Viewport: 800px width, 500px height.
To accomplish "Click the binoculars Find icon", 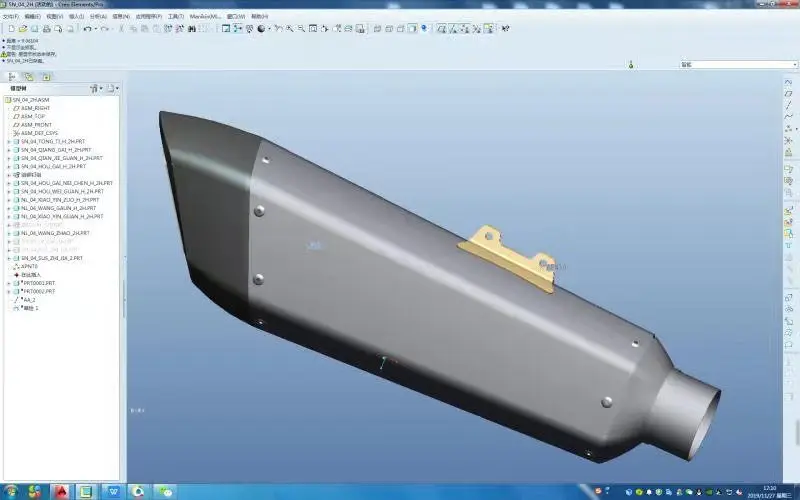I will pos(191,29).
